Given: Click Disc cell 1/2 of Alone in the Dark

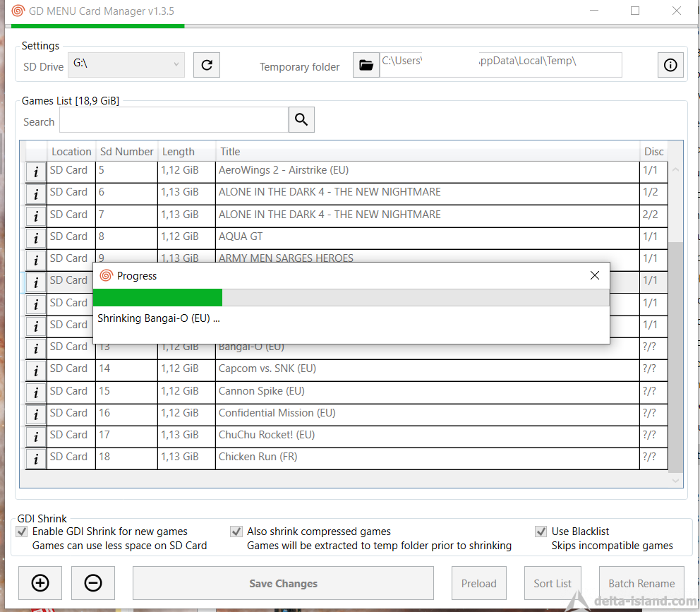Looking at the screenshot, I should coord(653,194).
